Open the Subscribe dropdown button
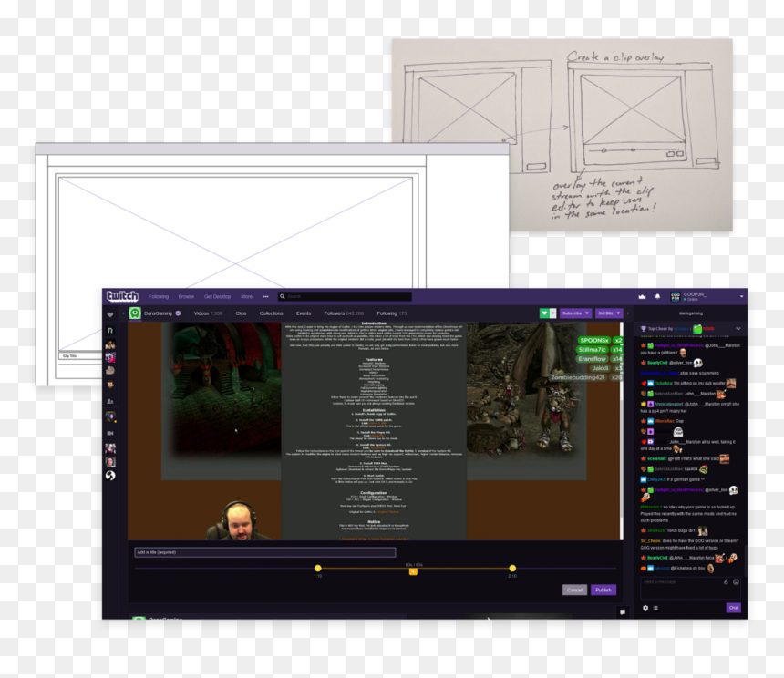The width and height of the screenshot is (784, 678). pos(575,313)
